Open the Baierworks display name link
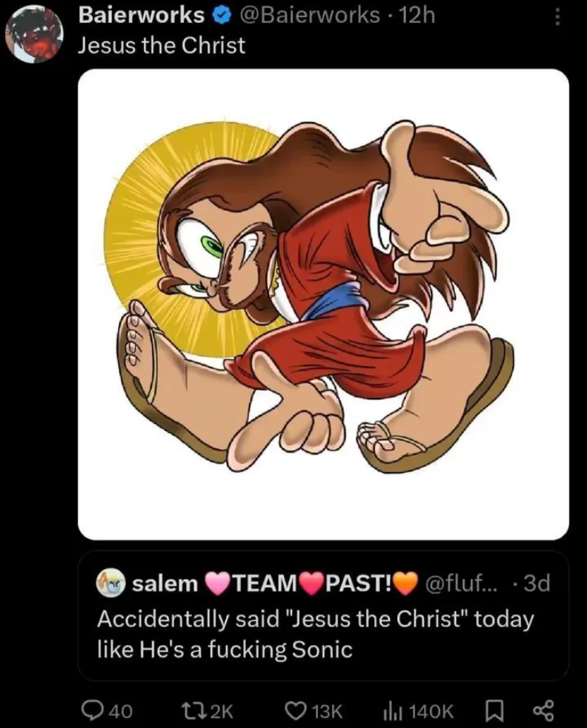 (141, 15)
